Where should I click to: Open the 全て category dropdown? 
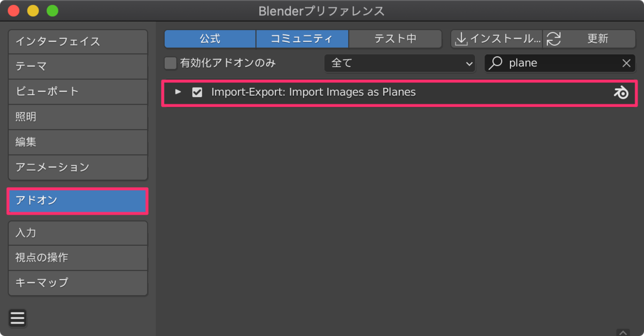[x=399, y=63]
